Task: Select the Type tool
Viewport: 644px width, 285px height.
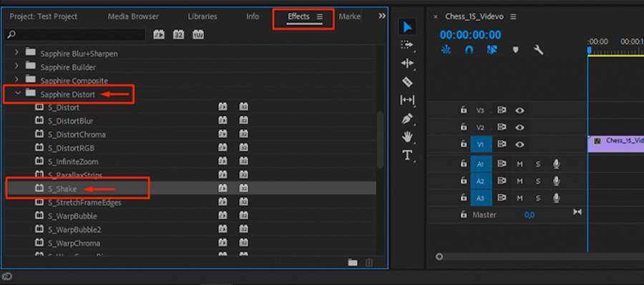Action: pos(407,155)
